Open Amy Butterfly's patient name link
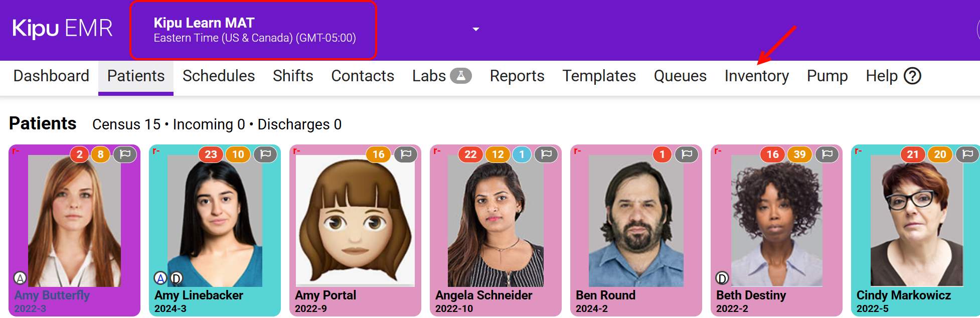Viewport: 980px width, 318px height. 52,295
